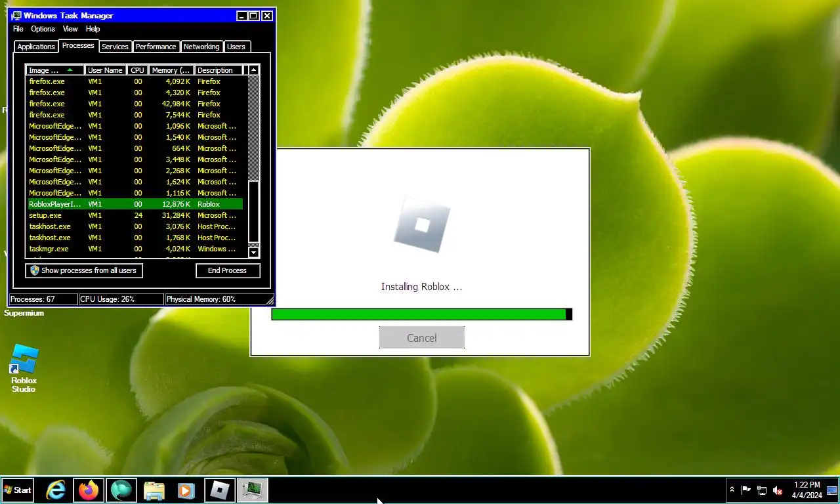The image size is (840, 504).
Task: Switch to the Services tab
Action: pyautogui.click(x=115, y=47)
